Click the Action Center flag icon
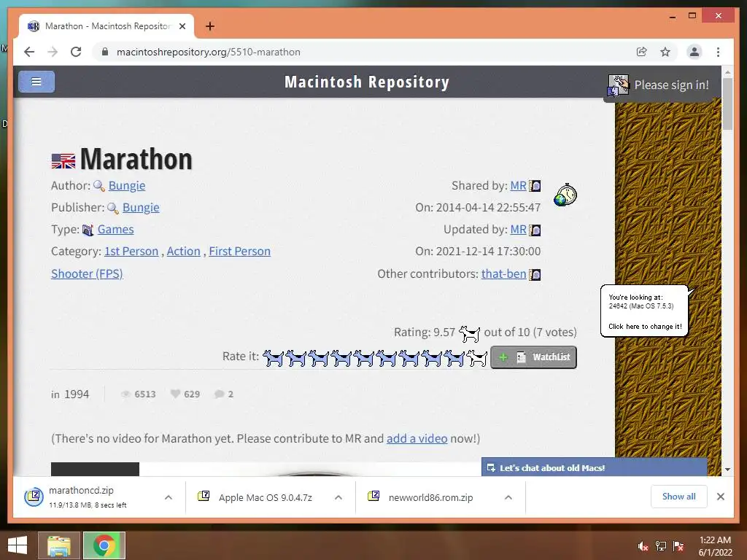 pos(678,546)
